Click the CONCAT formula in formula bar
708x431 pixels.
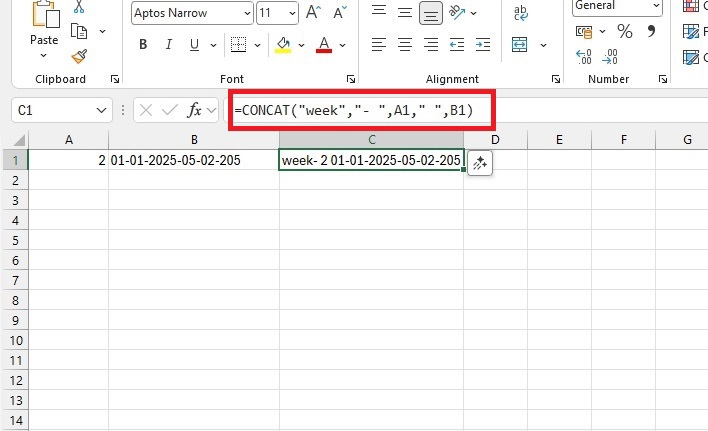tap(354, 110)
